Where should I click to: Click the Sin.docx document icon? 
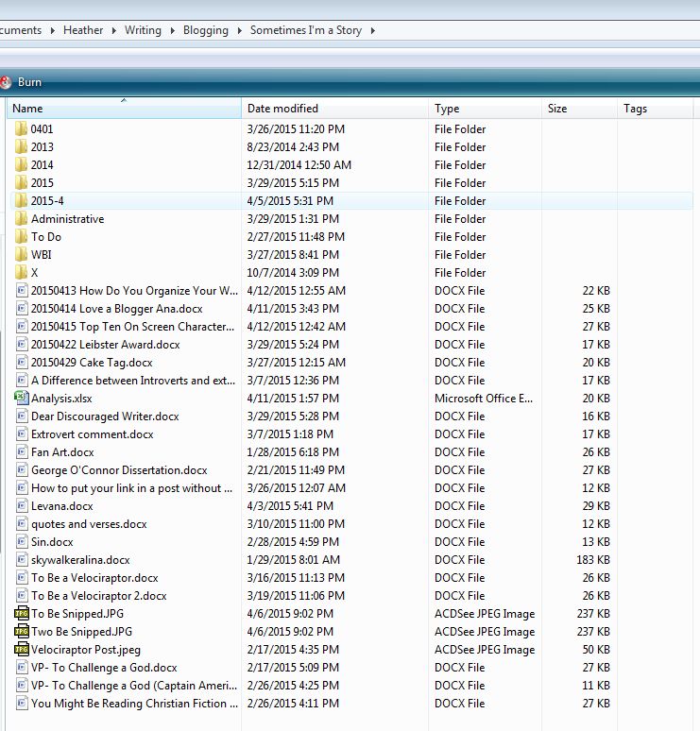(x=22, y=542)
